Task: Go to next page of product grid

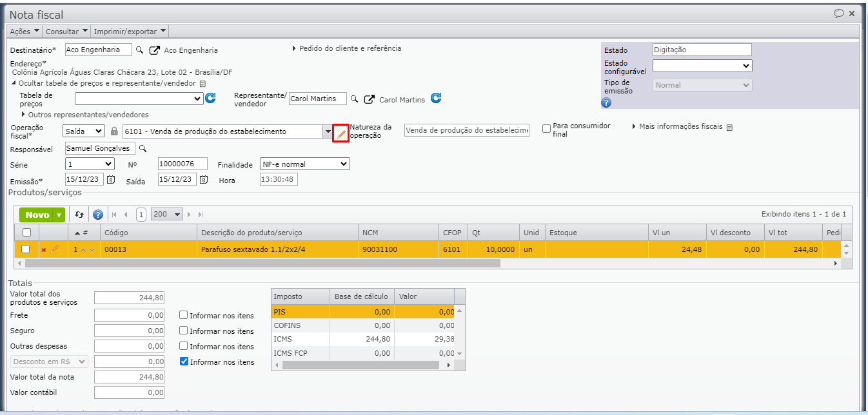Action: 190,215
